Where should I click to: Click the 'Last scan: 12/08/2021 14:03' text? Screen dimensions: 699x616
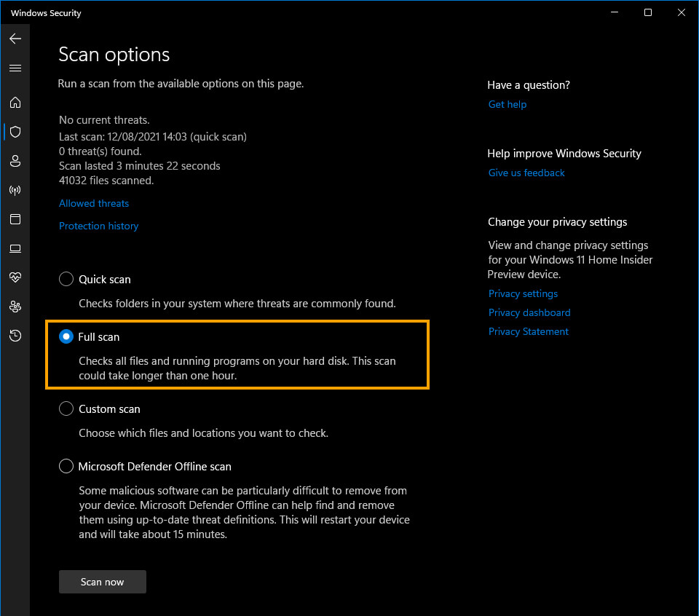point(123,137)
